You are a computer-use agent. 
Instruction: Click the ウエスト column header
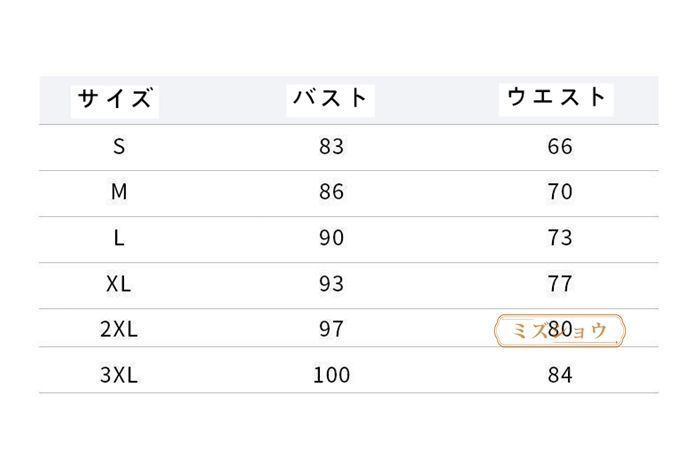pos(558,97)
